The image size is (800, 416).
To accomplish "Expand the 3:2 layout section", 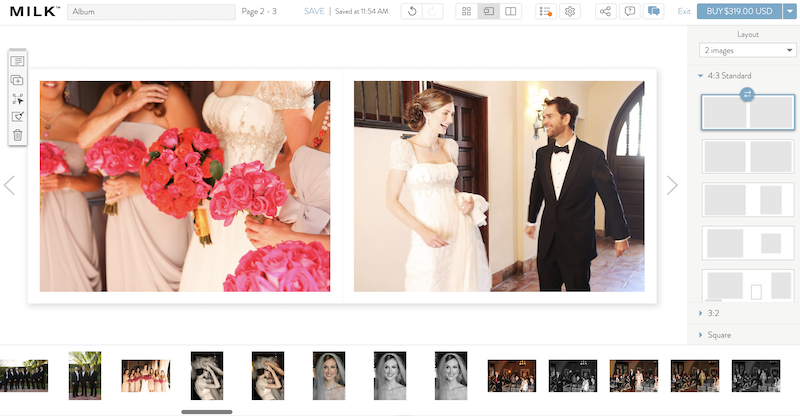I will 714,313.
